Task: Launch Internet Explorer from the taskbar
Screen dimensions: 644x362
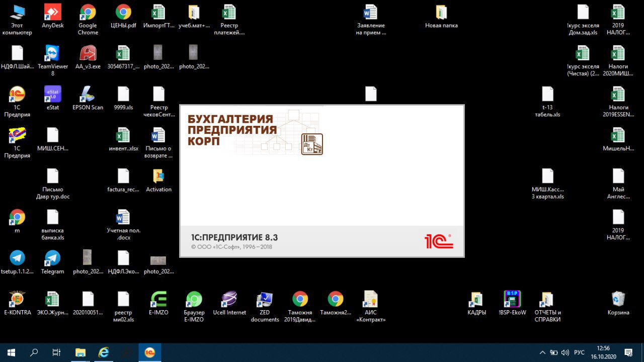Action: click(104, 352)
